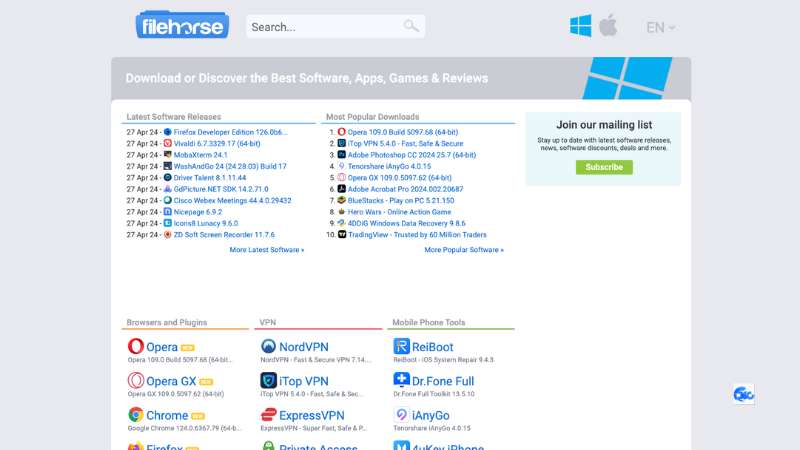This screenshot has height=450, width=800.
Task: Click the MobaXterm icon in latest releases
Action: pyautogui.click(x=167, y=155)
